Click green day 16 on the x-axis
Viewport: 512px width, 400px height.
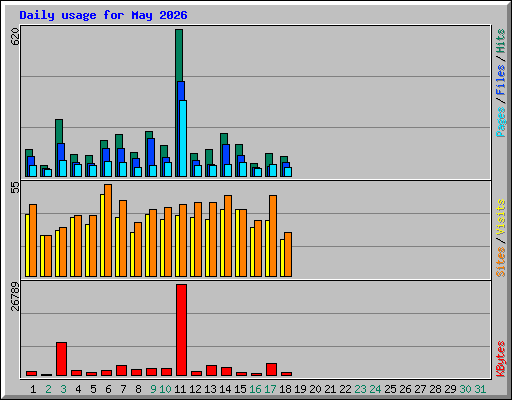[x=255, y=389]
